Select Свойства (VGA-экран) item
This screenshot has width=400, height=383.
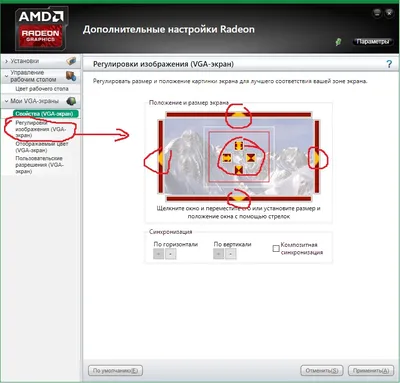(x=46, y=114)
